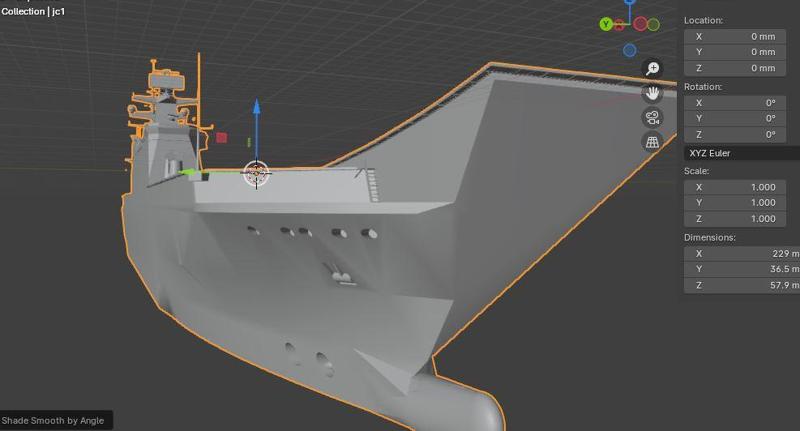The width and height of the screenshot is (800, 431).
Task: Set Location Z field
Action: pos(734,68)
